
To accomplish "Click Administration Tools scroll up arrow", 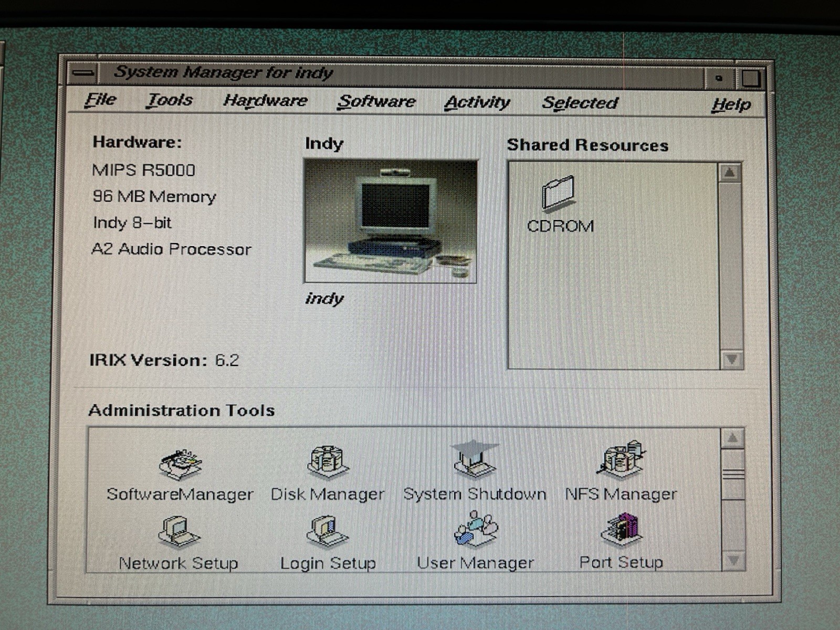I will (733, 438).
